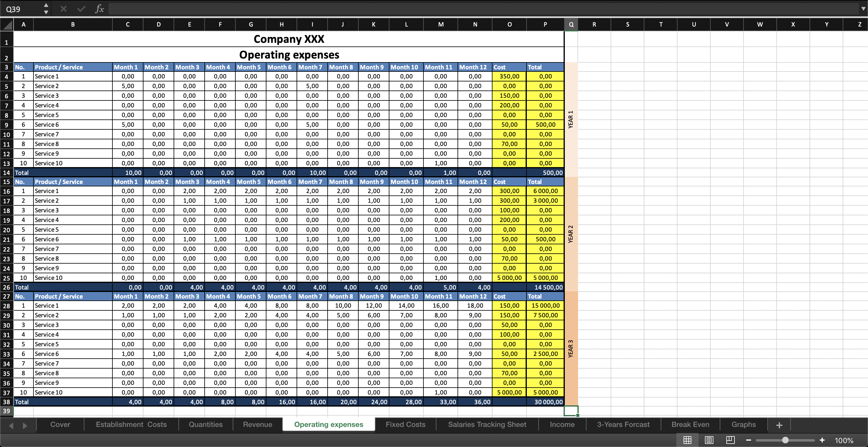Switch to Page Break Preview icon
This screenshot has height=447, width=868.
(731, 440)
